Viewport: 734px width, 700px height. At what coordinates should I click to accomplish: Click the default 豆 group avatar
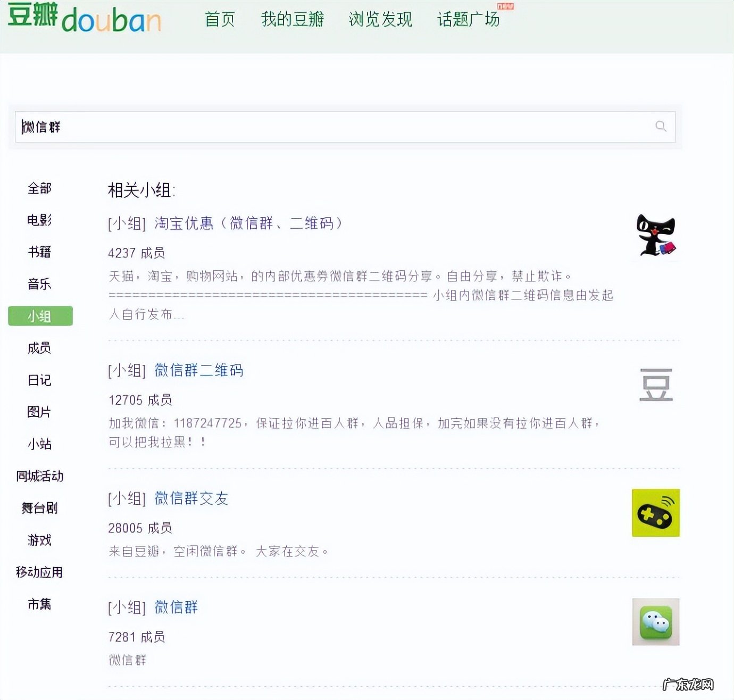click(656, 385)
